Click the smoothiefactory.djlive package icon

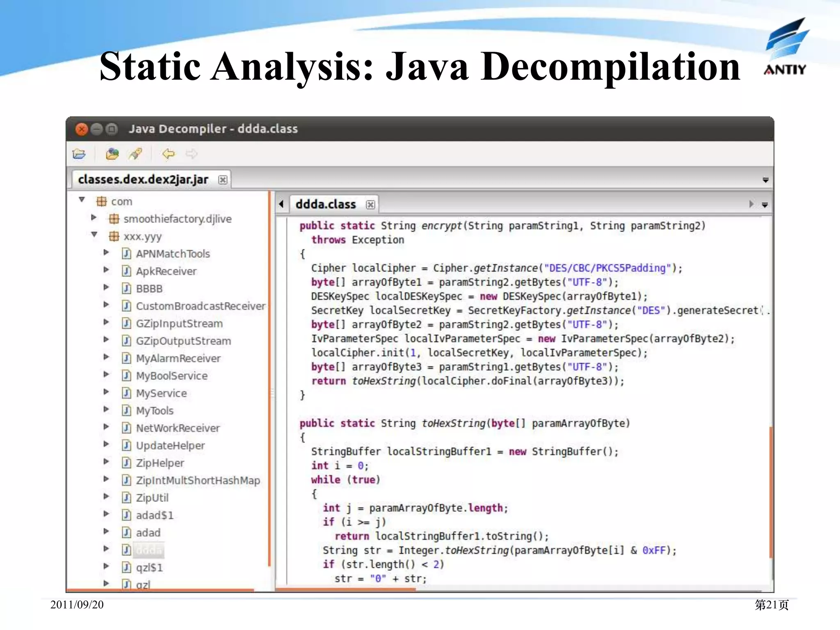point(114,219)
